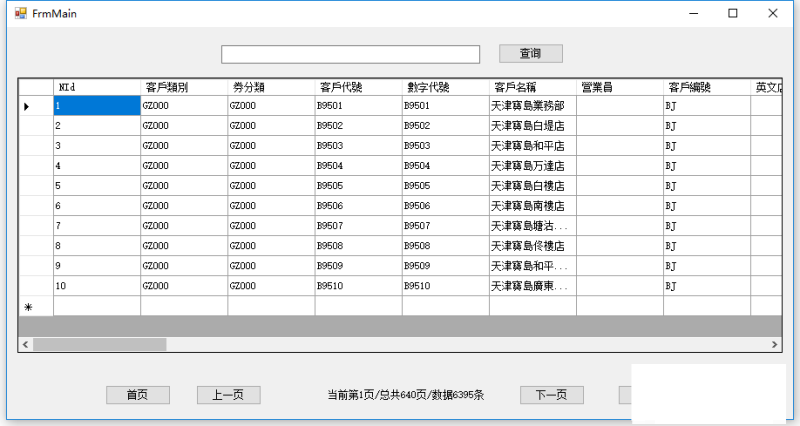The width and height of the screenshot is (800, 426).
Task: Sort by the NId column header
Action: click(96, 87)
